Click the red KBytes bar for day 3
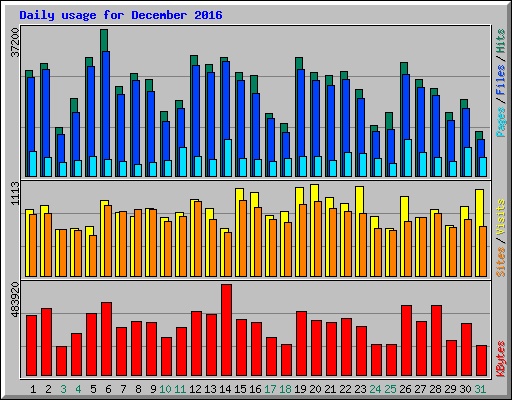This screenshot has height=400, width=512. pyautogui.click(x=61, y=361)
